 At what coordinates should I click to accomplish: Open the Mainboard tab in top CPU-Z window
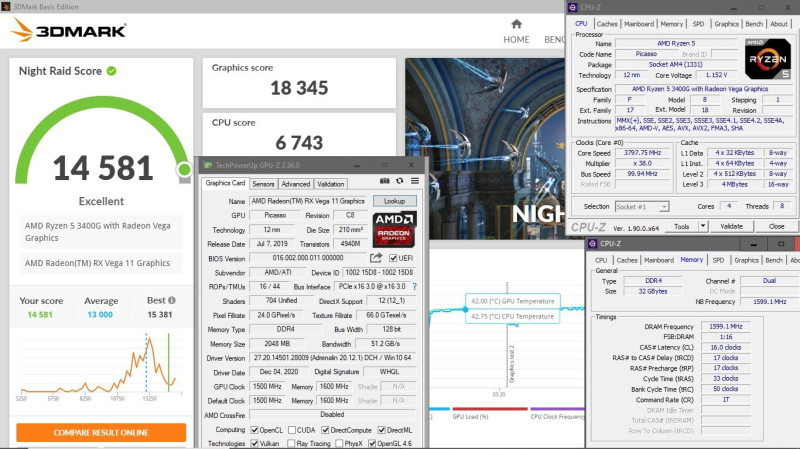point(639,24)
